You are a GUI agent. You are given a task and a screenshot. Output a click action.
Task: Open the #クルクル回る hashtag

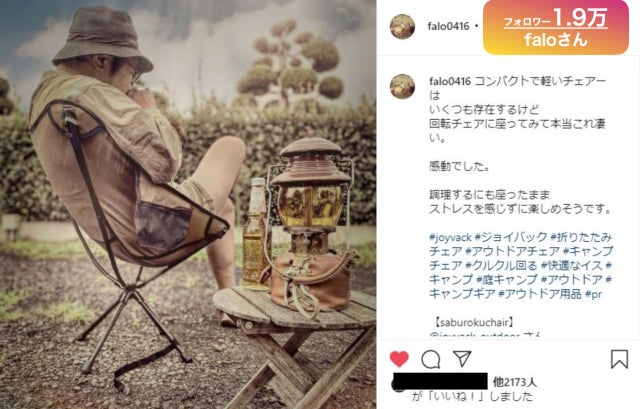click(500, 266)
